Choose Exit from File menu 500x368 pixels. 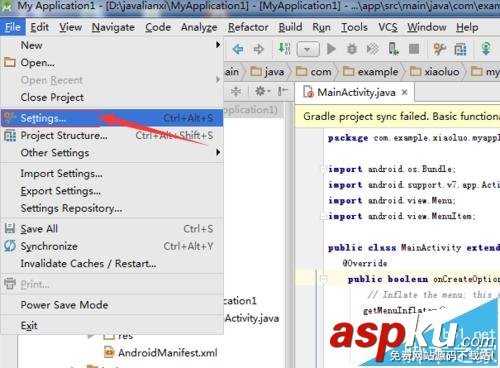[x=112, y=326]
